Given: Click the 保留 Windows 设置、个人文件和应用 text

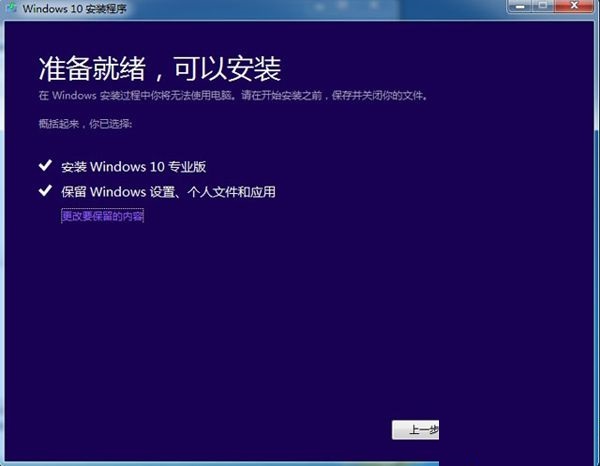Looking at the screenshot, I should pos(168,192).
